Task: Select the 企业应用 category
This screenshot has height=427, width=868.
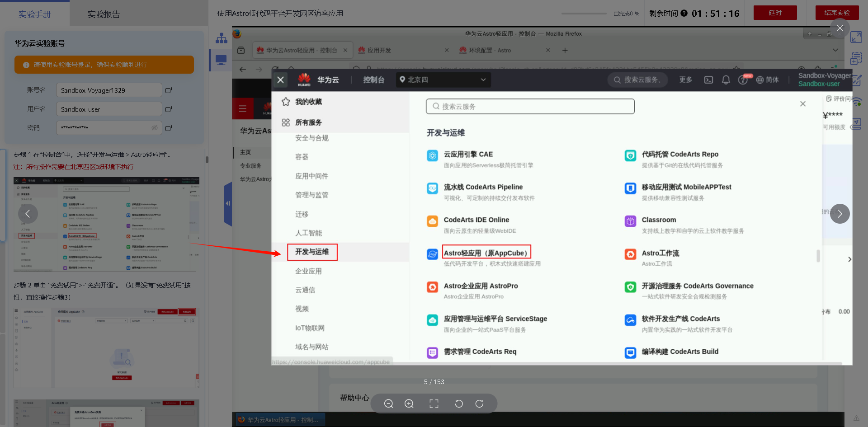Action: click(x=309, y=271)
